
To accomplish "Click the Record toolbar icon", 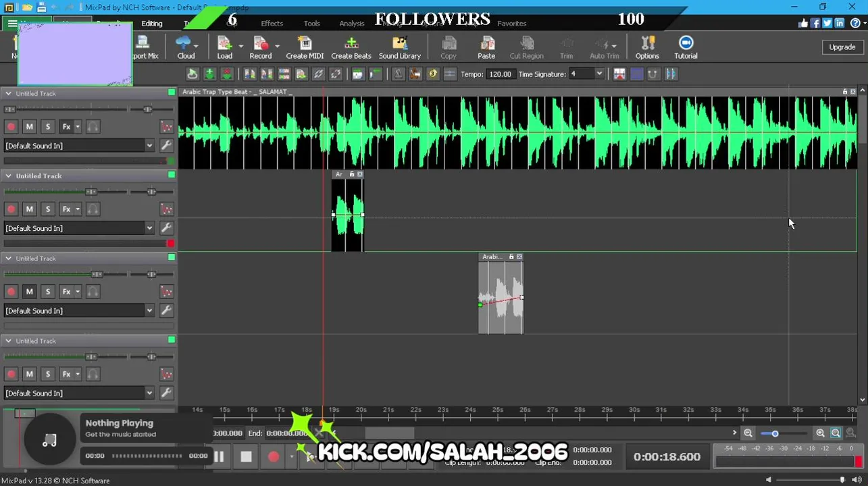I will pyautogui.click(x=260, y=47).
